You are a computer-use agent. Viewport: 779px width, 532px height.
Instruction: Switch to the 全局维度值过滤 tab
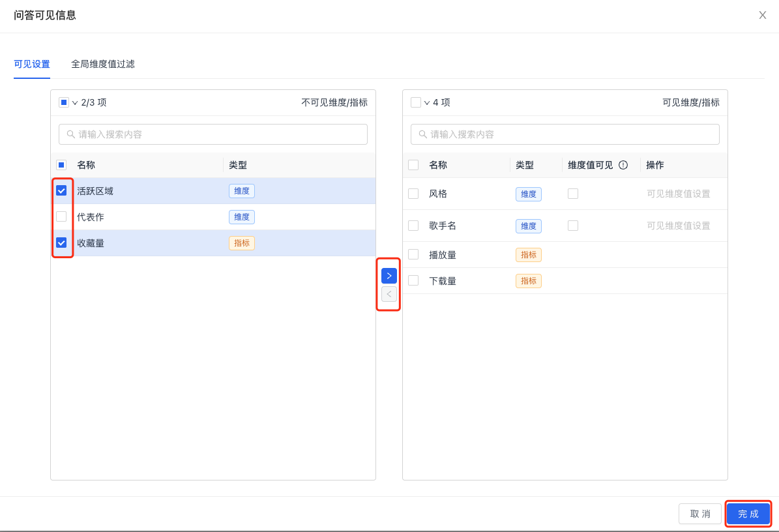pyautogui.click(x=102, y=64)
